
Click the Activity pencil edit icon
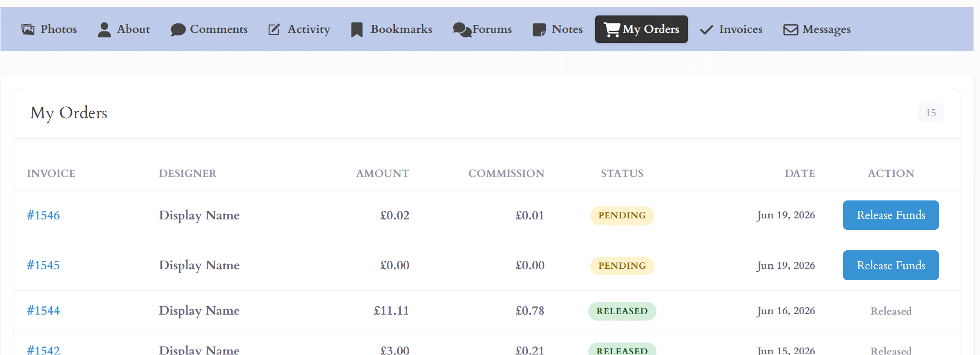274,29
